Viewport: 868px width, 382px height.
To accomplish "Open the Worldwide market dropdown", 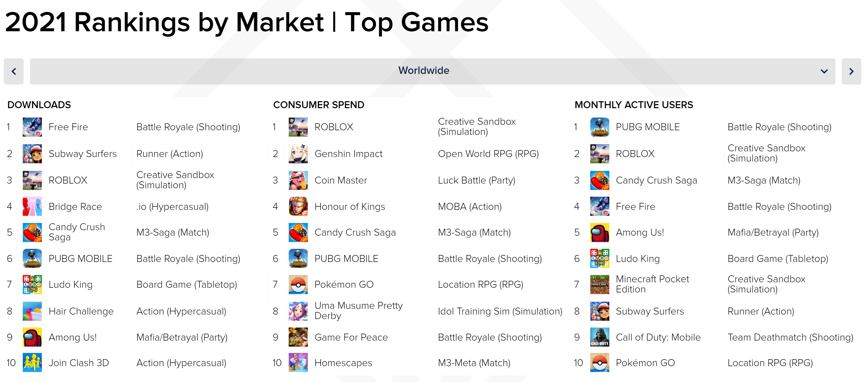I will coord(424,71).
